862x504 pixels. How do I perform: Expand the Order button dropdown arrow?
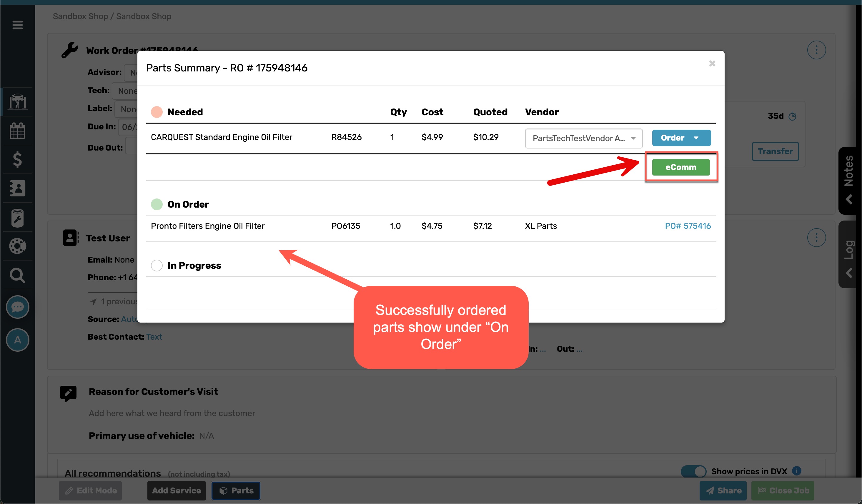[x=696, y=138]
